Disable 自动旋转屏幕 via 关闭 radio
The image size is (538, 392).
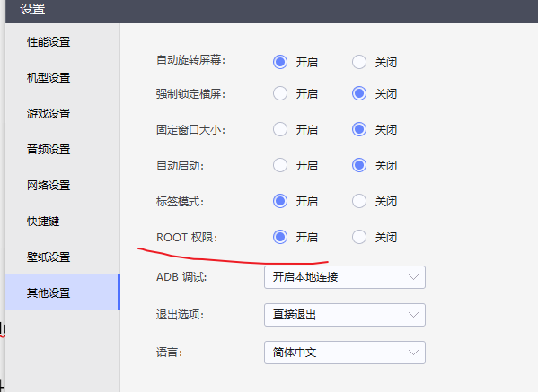[x=359, y=62]
